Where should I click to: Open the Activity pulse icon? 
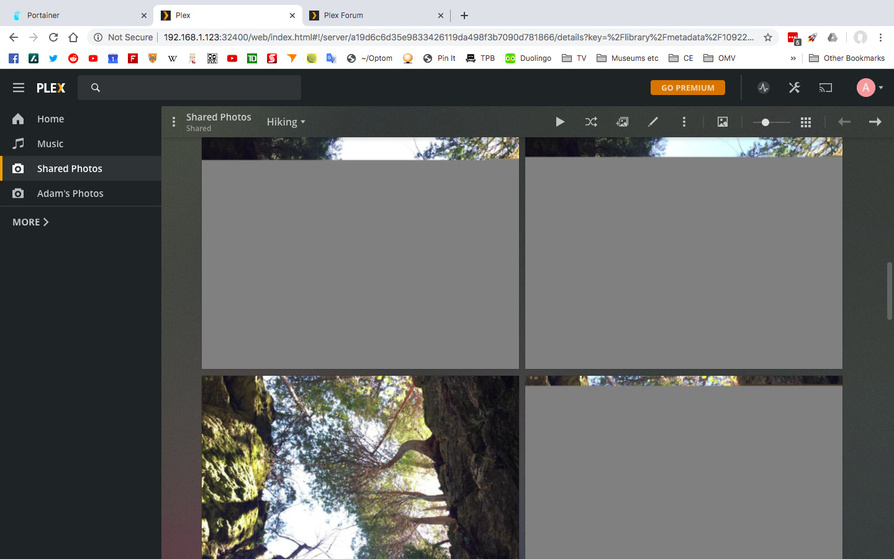[x=763, y=88]
